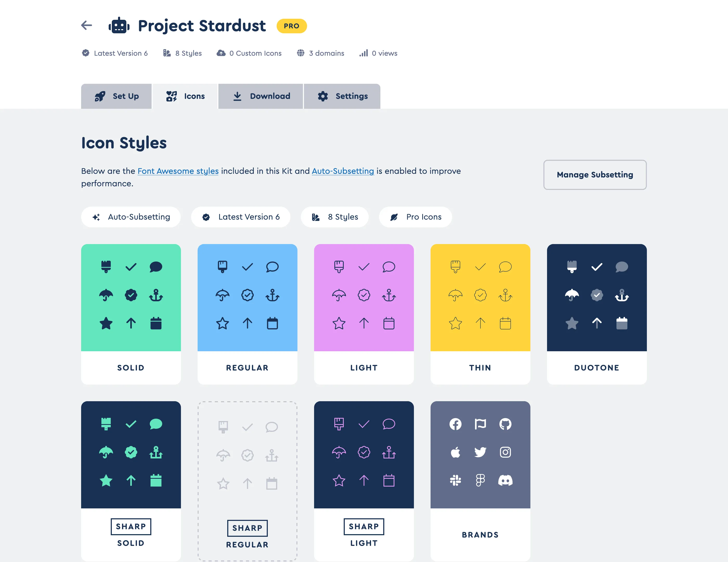Click the Figma icon in Brands
This screenshot has height=562, width=728.
tap(480, 480)
